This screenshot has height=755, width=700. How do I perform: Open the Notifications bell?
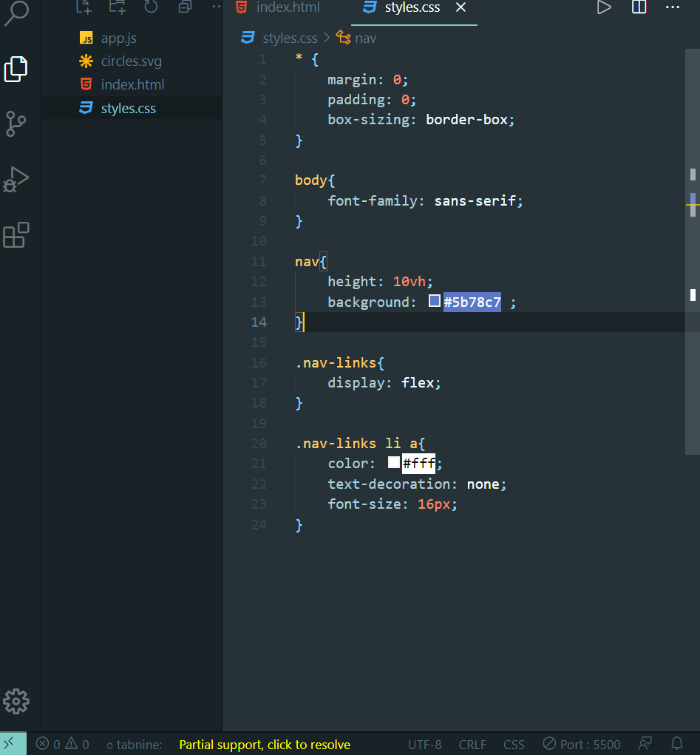pyautogui.click(x=676, y=744)
